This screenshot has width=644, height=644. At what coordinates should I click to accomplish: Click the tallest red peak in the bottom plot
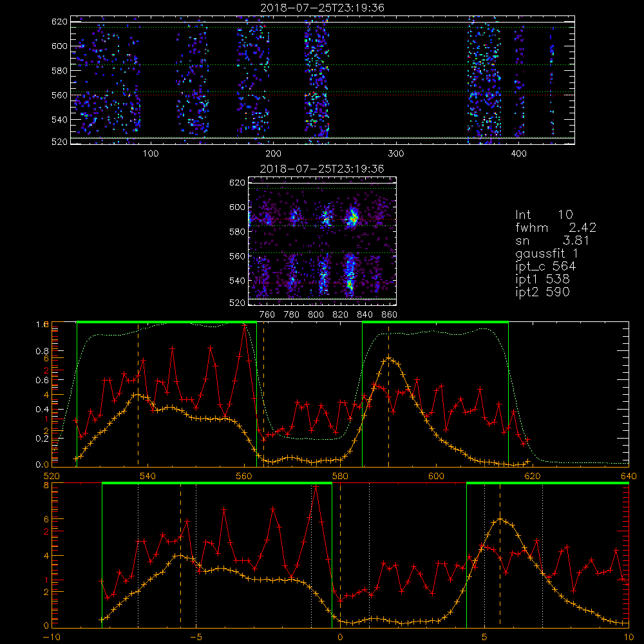tap(316, 487)
